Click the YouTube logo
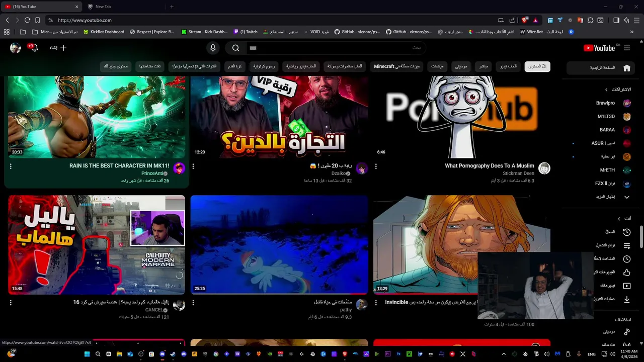The height and width of the screenshot is (362, 644). 599,48
